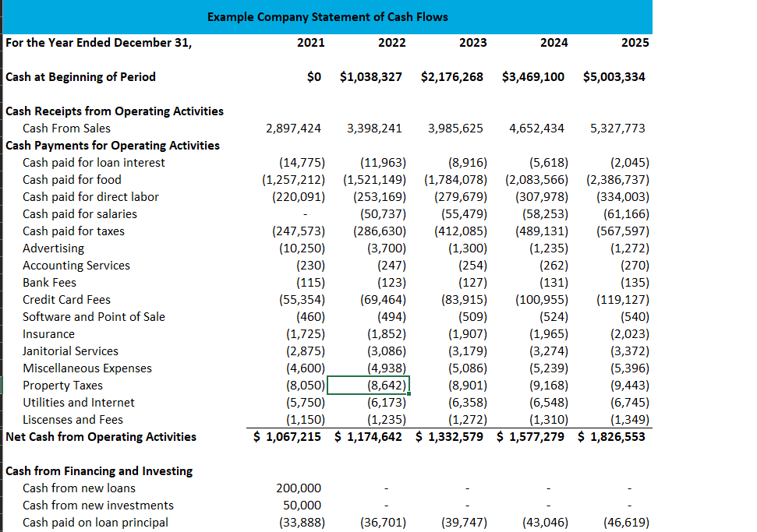Image resolution: width=757 pixels, height=532 pixels.
Task: Click the 'Cash at Beginning of Period' label
Action: click(x=80, y=76)
